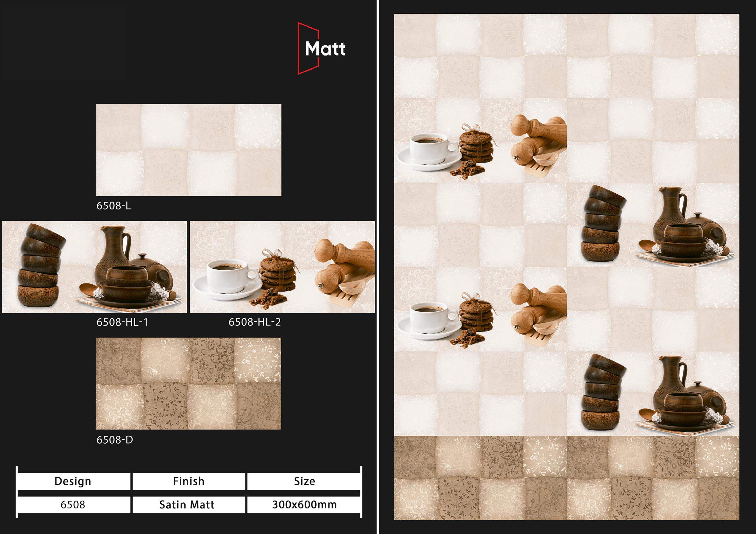The height and width of the screenshot is (534, 756).
Task: Select the 6508-L light tile thumbnail
Action: coord(189,150)
